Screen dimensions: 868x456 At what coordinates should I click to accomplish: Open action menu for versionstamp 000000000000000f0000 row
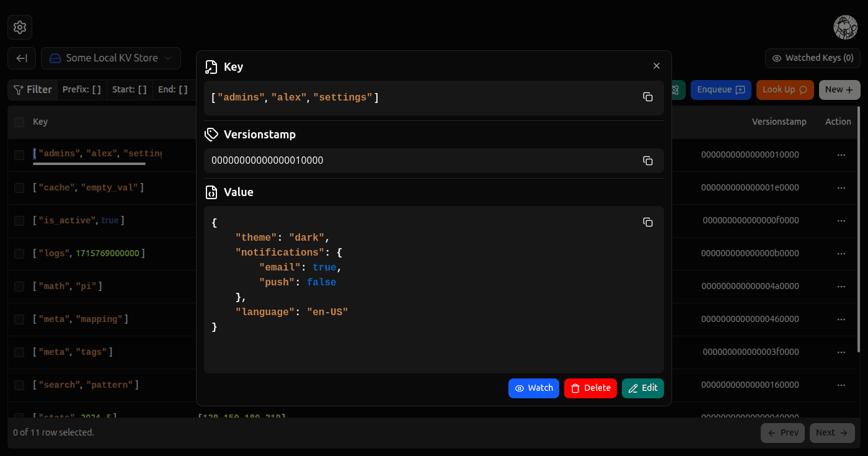pos(841,221)
